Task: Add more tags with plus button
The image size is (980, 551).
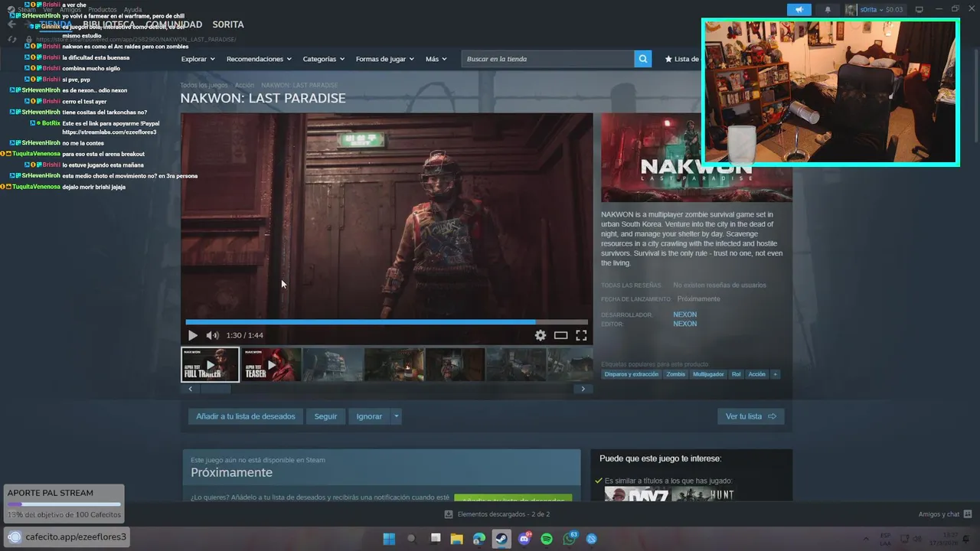Action: [775, 374]
